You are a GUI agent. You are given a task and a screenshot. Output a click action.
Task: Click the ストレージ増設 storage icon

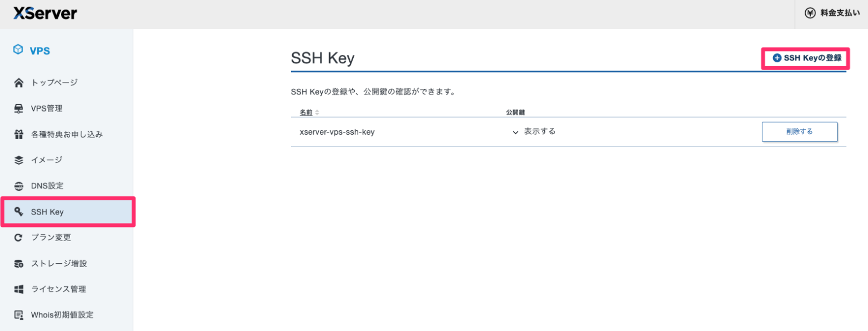tap(19, 263)
